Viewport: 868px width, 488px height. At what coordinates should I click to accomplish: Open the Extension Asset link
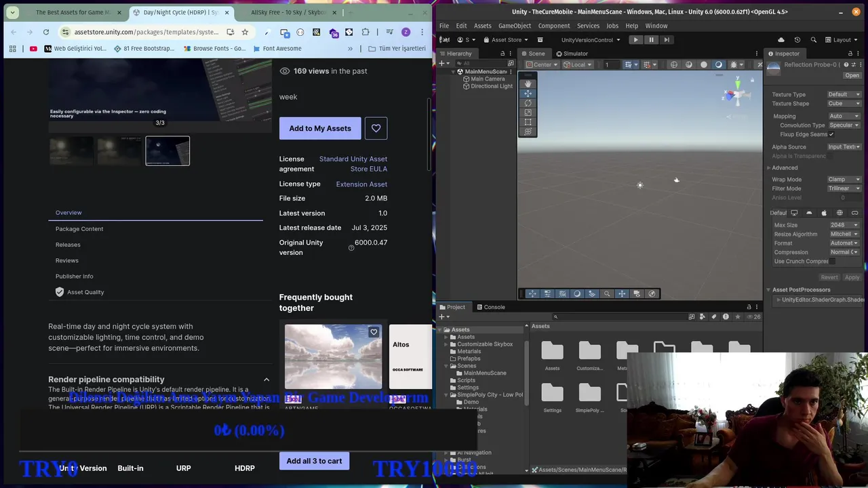point(361,184)
